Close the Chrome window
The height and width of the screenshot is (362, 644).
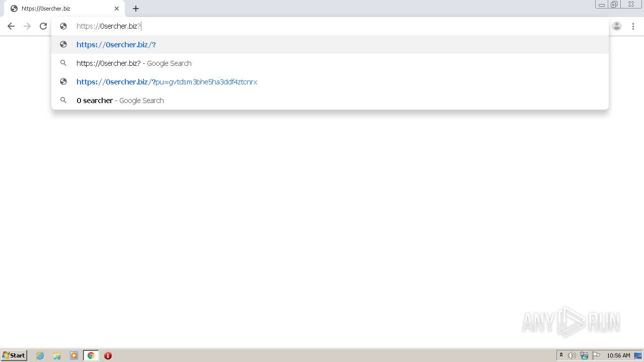[x=631, y=5]
